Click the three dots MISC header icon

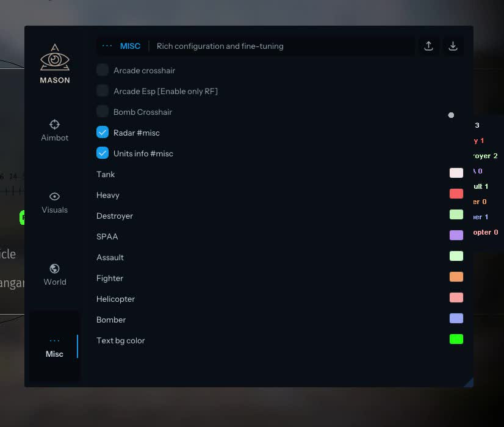107,46
